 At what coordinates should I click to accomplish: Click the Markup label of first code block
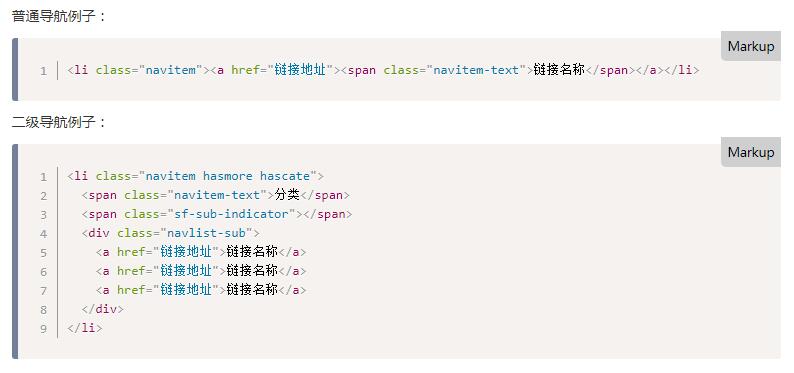click(750, 46)
